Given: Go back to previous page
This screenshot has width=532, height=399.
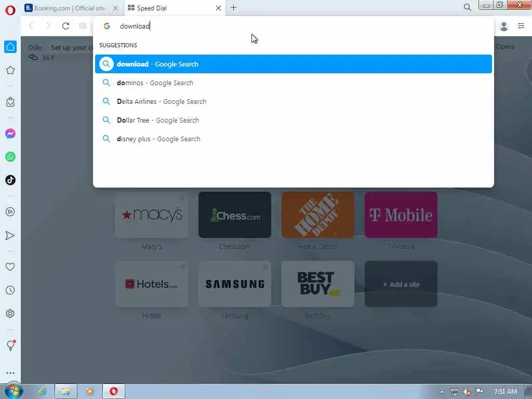Looking at the screenshot, I should pyautogui.click(x=31, y=26).
